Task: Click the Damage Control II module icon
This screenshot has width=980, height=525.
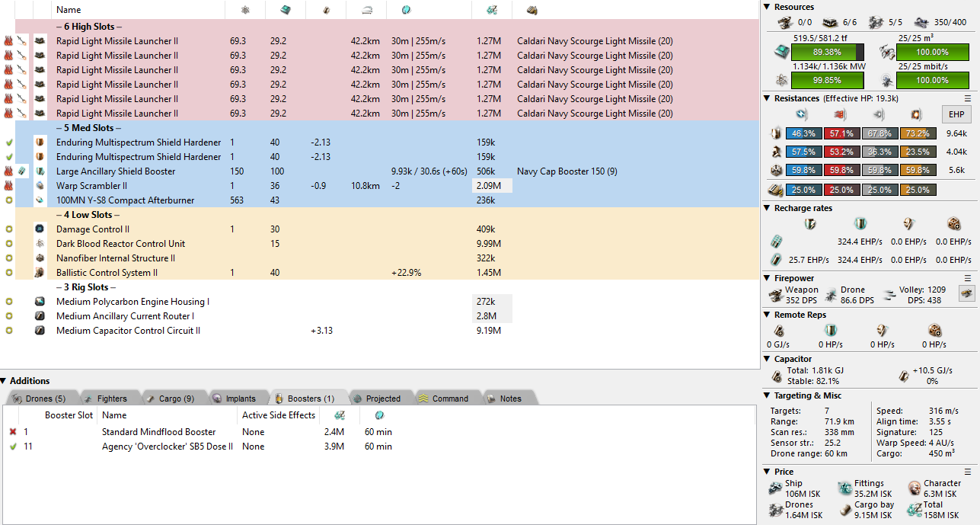Action: (40, 229)
